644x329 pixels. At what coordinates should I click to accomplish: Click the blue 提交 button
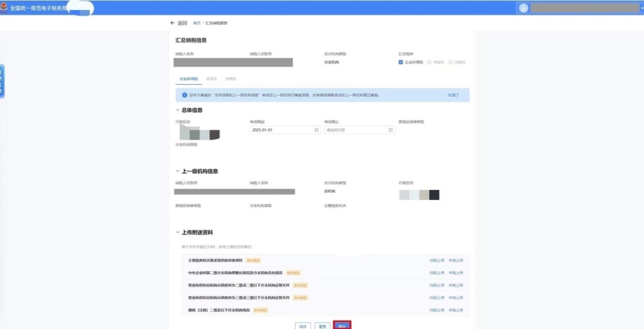[x=342, y=325]
